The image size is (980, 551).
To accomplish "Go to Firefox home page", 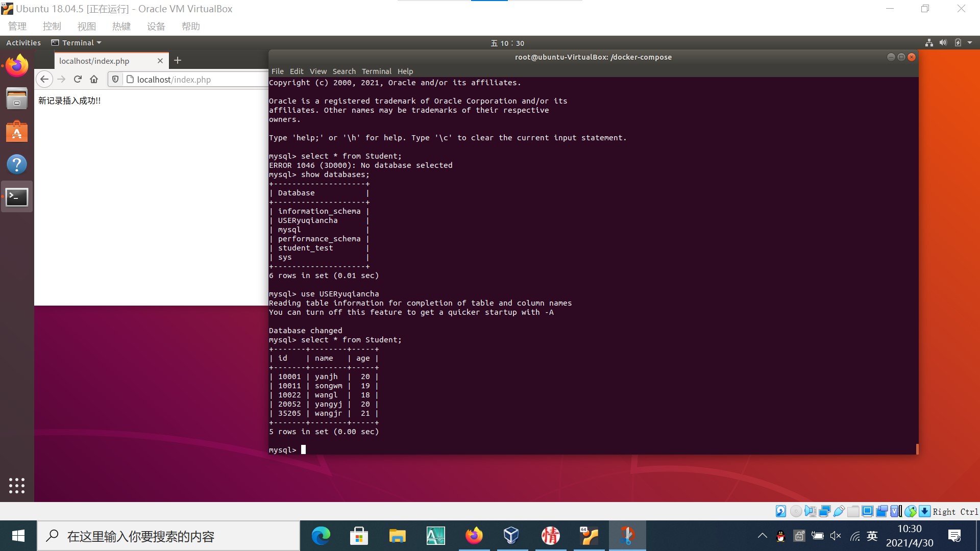I will [x=94, y=79].
